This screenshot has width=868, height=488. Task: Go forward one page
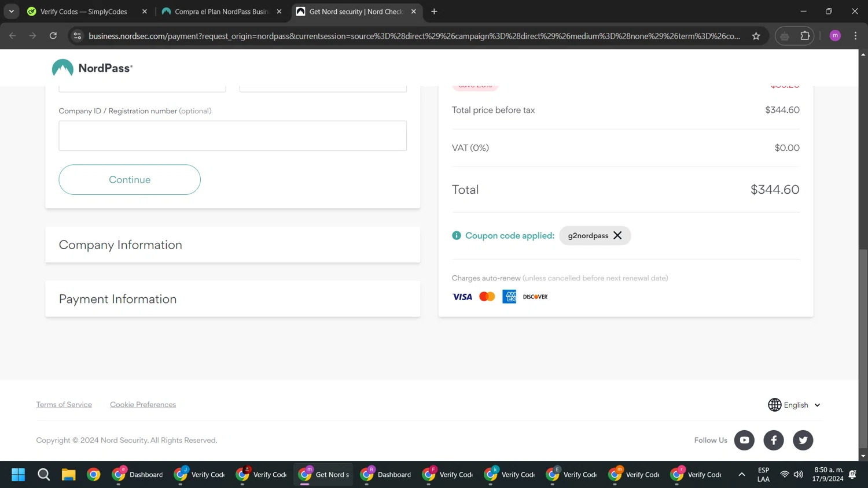[33, 36]
